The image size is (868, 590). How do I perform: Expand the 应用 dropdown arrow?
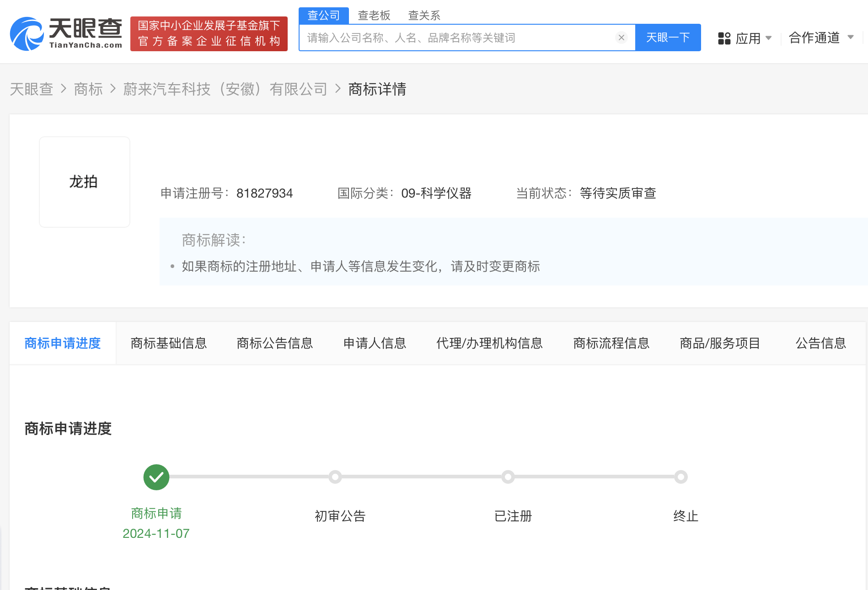point(768,38)
